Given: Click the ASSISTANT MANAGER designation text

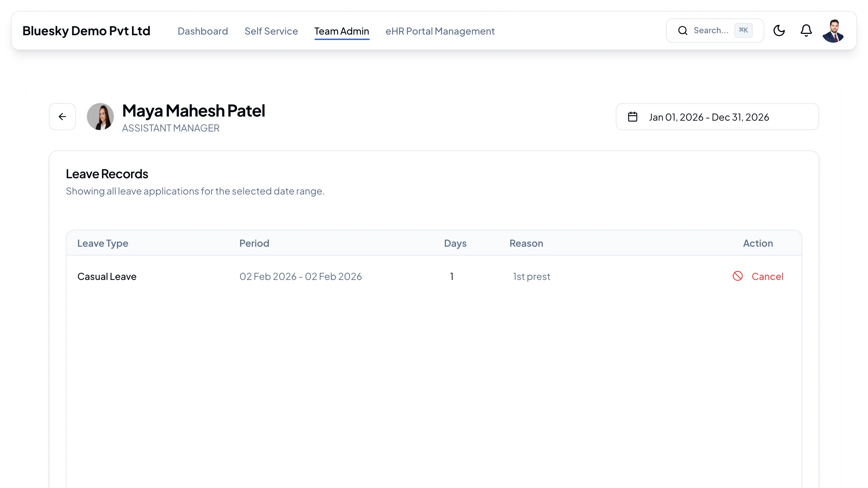Looking at the screenshot, I should coord(171,128).
